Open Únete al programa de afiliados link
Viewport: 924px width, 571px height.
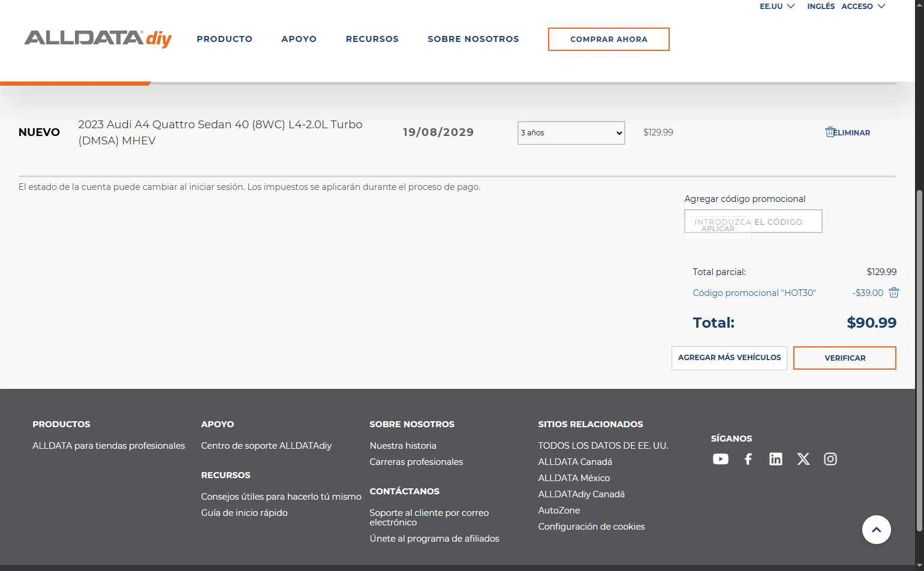coord(434,539)
